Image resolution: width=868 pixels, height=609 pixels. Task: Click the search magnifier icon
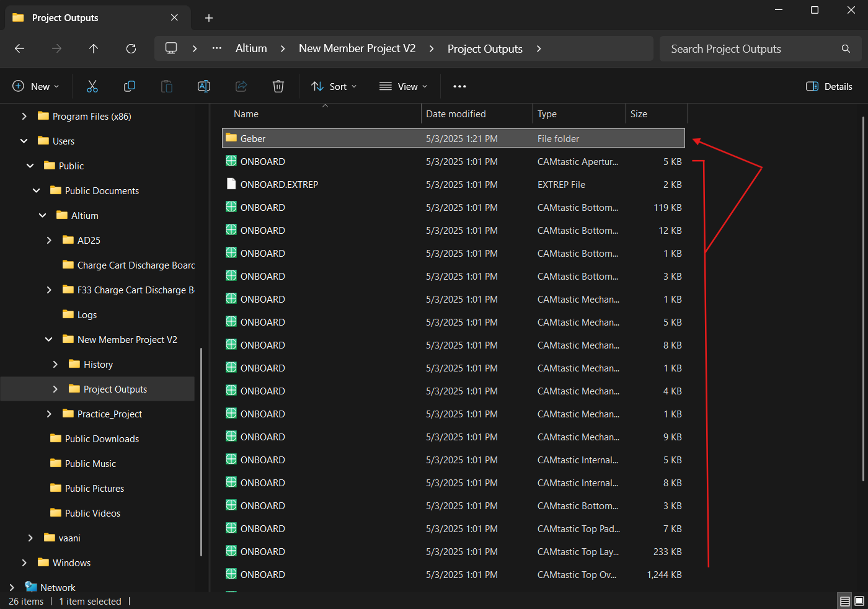click(x=846, y=48)
